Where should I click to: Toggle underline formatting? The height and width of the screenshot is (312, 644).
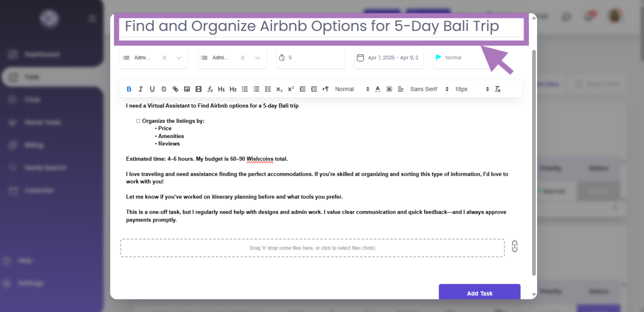pos(152,89)
